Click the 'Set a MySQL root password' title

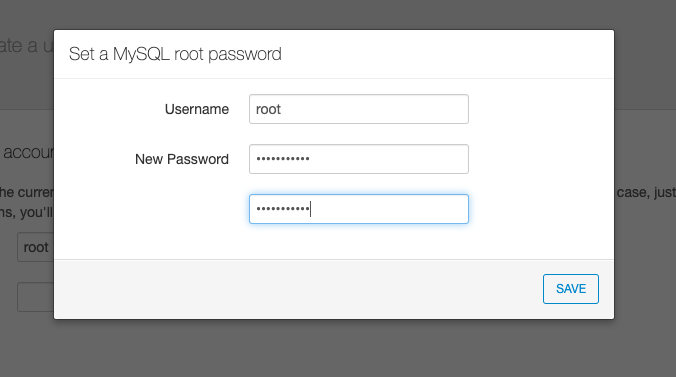tap(175, 54)
